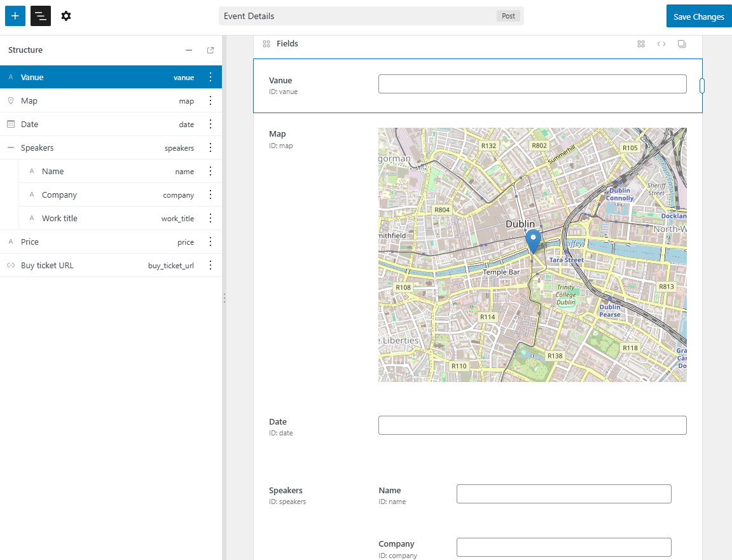Click the Vanue text input field
Screen dimensions: 732x560
(x=532, y=84)
